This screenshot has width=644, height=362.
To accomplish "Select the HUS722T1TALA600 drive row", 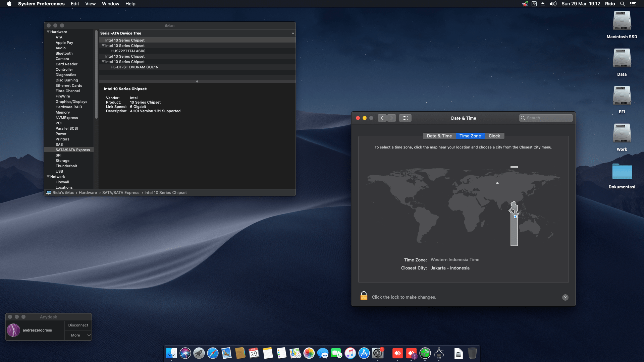I will (197, 51).
